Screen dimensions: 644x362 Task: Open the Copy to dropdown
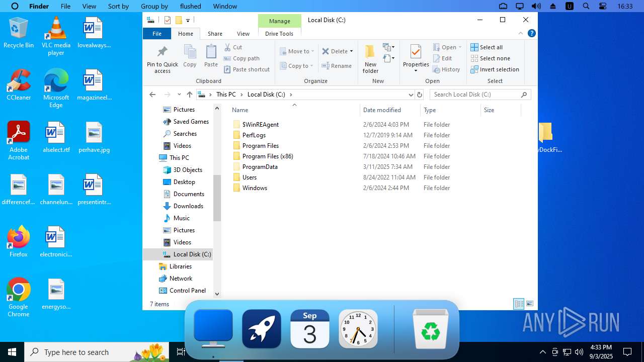point(297,66)
